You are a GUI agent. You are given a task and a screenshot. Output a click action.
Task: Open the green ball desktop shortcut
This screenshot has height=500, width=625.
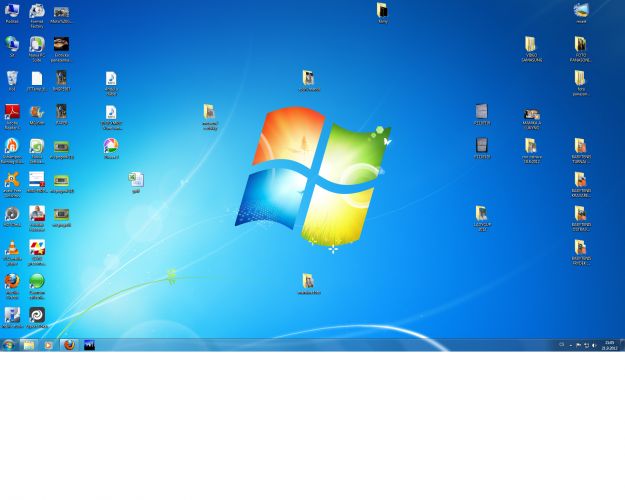coord(37,286)
